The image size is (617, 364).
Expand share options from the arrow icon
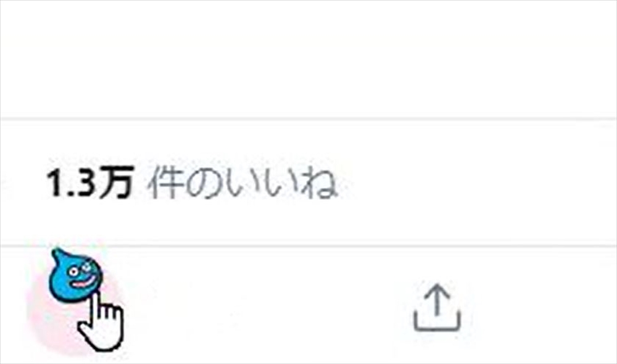[437, 308]
